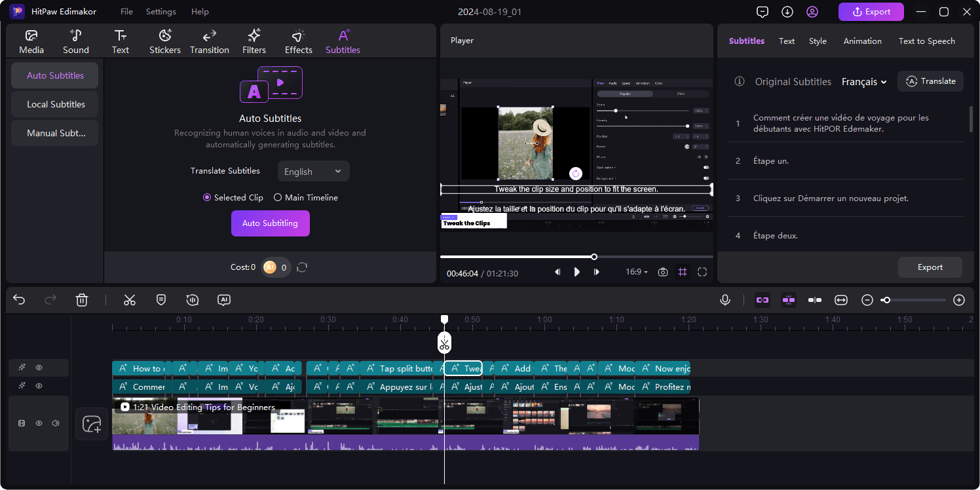980x490 pixels.
Task: Click the timeline zoom slider handle
Action: [886, 300]
